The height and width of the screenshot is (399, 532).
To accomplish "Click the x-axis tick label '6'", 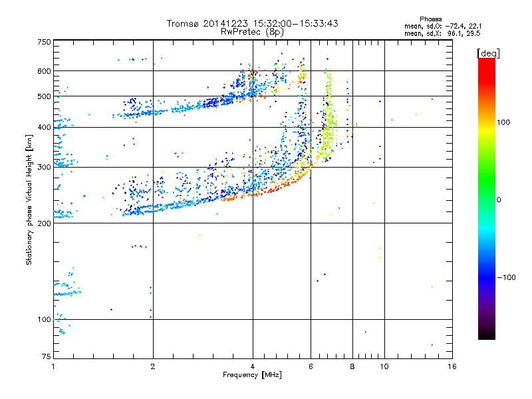I will click(x=311, y=366).
